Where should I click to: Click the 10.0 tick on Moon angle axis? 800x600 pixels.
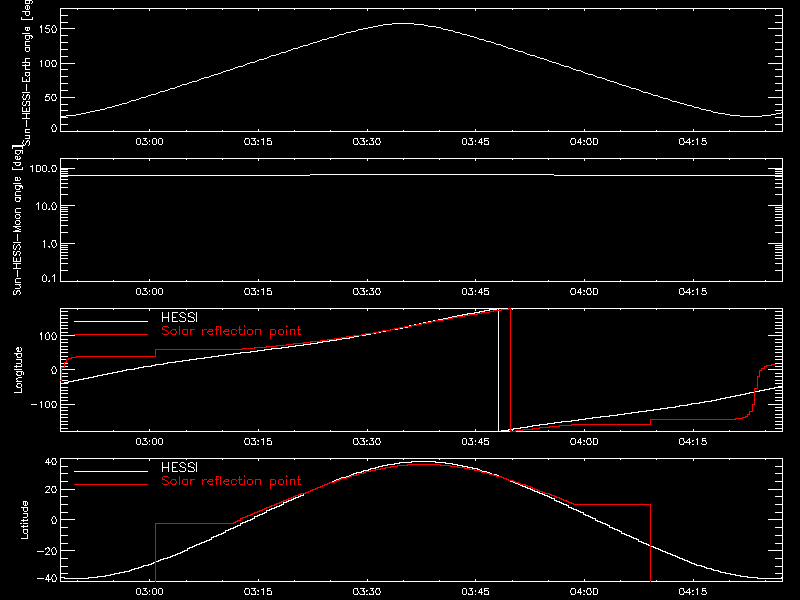(46, 207)
